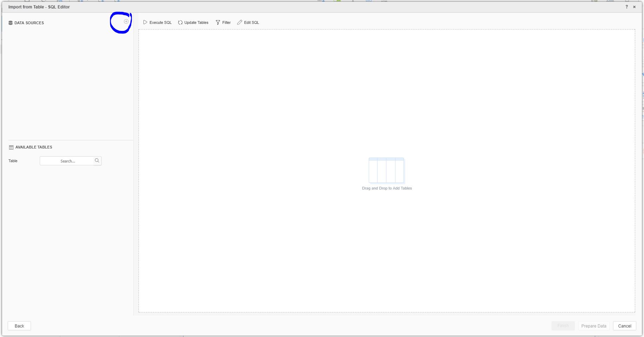The height and width of the screenshot is (337, 644).
Task: Cancel the import dialog
Action: tap(624, 326)
